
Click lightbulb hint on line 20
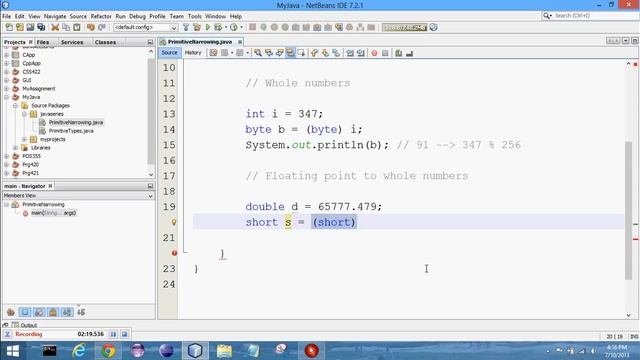click(174, 222)
